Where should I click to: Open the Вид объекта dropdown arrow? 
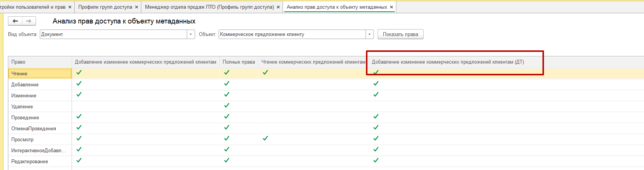tap(191, 34)
